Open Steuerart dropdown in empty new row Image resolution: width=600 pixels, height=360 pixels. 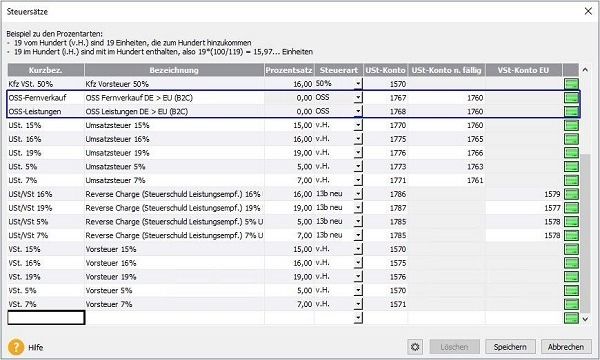pyautogui.click(x=358, y=318)
